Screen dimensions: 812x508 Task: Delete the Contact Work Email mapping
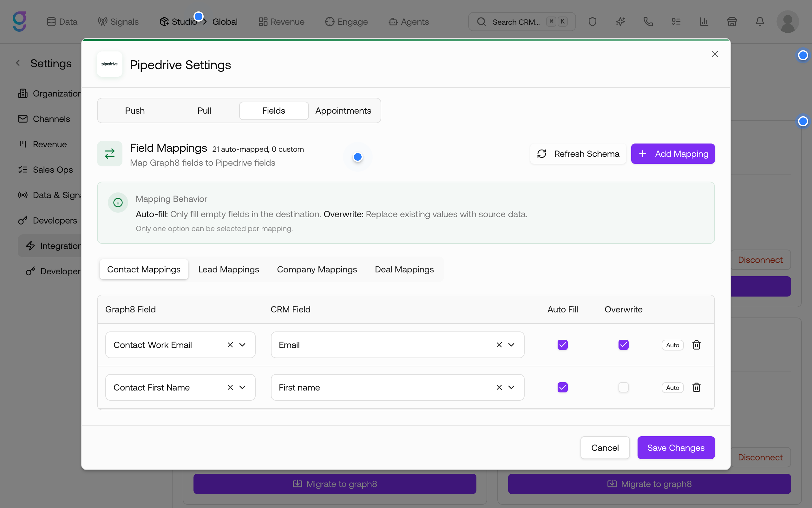point(697,345)
